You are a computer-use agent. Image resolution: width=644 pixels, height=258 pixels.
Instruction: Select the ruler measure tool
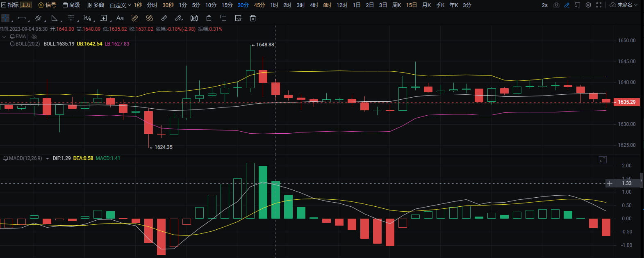pyautogui.click(x=164, y=18)
